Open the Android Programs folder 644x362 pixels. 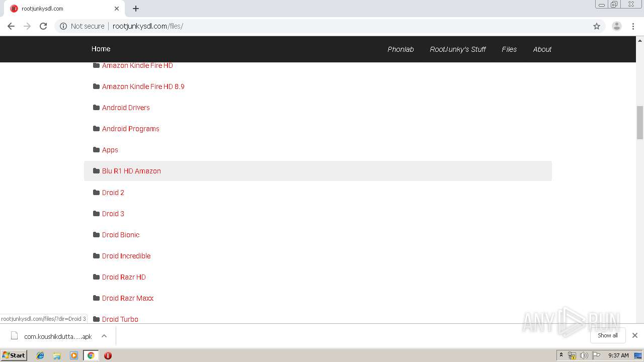click(131, 129)
